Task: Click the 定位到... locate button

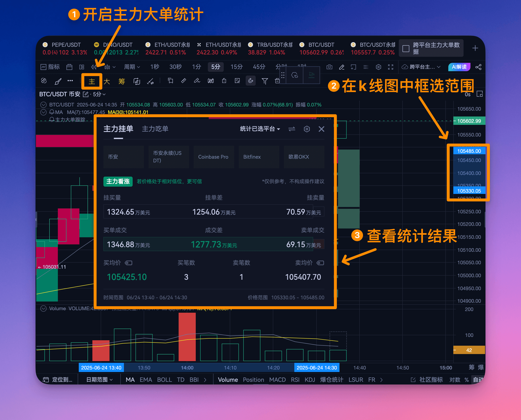Action: coord(58,380)
